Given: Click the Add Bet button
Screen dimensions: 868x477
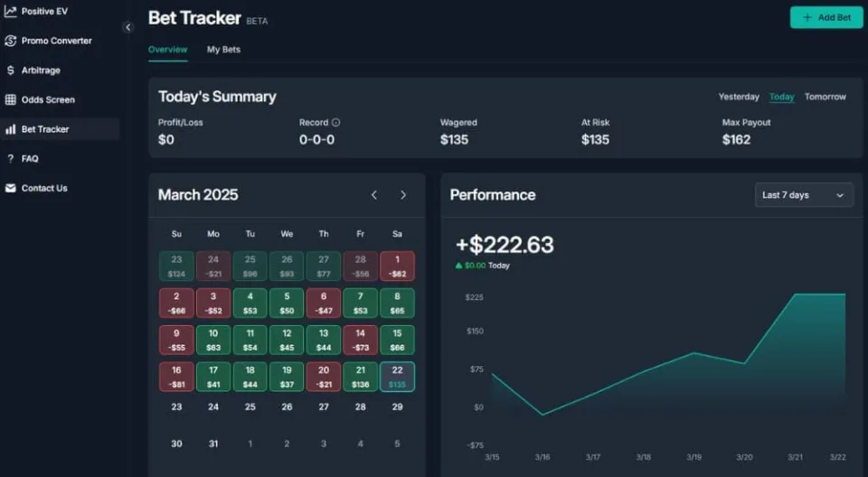Looking at the screenshot, I should click(x=826, y=18).
